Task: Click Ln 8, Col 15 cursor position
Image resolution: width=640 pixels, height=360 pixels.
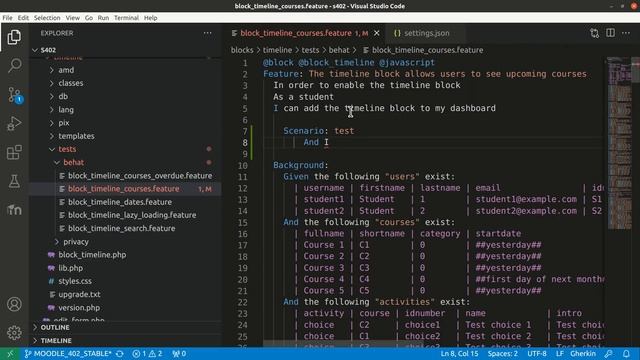Action: click(x=459, y=353)
